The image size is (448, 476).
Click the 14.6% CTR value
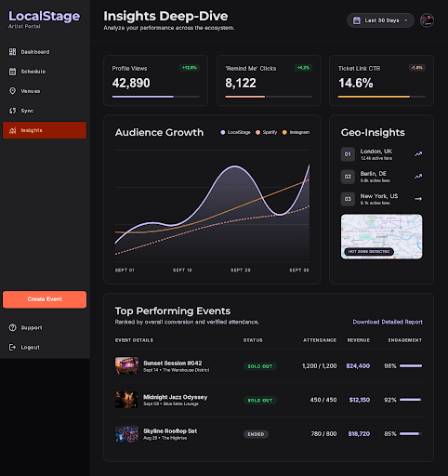[356, 83]
